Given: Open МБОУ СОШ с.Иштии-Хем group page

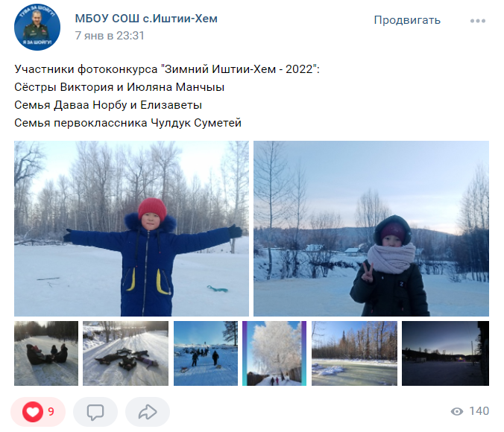Looking at the screenshot, I should pos(146,19).
